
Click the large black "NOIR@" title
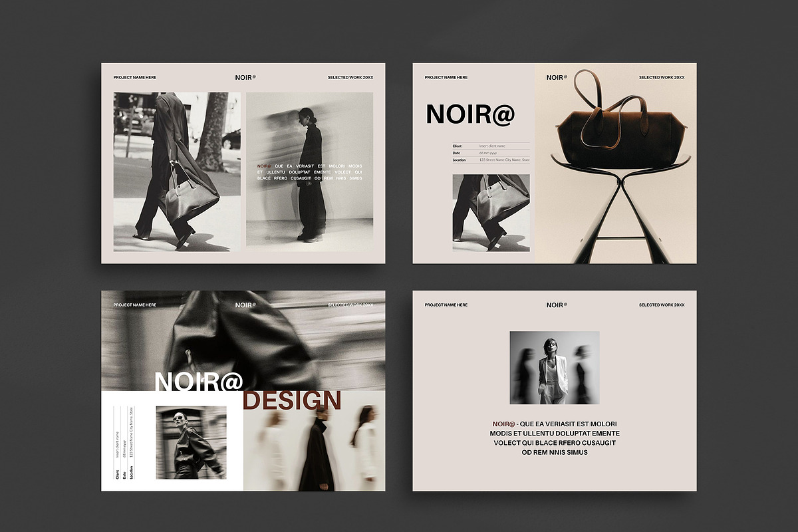(470, 114)
